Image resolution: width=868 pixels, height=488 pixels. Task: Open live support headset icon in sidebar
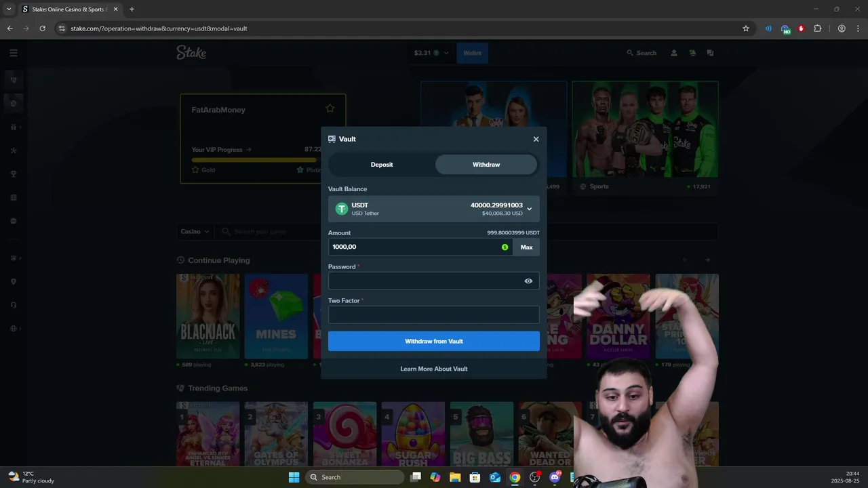pos(14,305)
